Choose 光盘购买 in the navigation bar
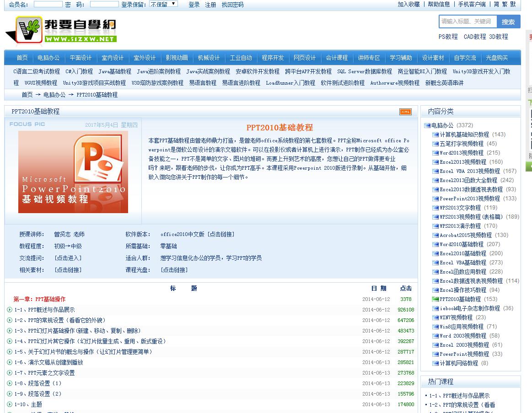532x413 pixels. [x=497, y=58]
